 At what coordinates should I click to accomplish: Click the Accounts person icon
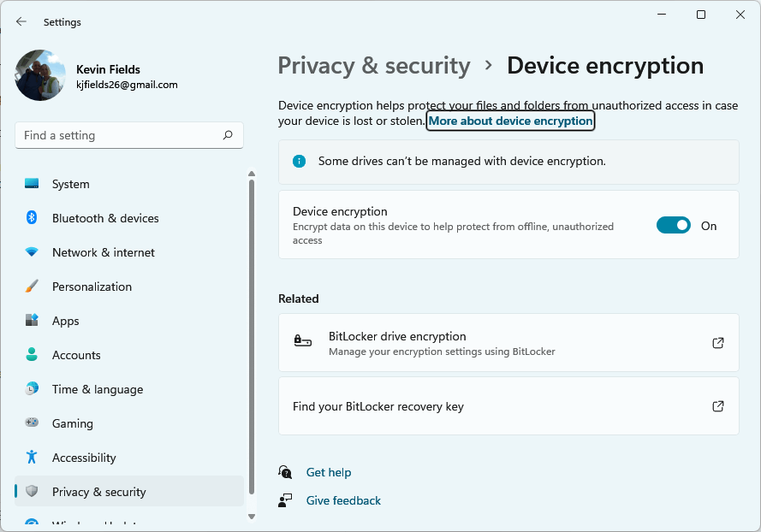[32, 355]
